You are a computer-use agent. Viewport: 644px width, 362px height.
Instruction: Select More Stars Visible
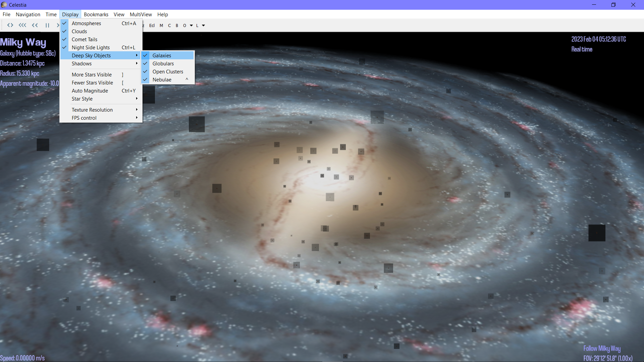tap(101, 75)
